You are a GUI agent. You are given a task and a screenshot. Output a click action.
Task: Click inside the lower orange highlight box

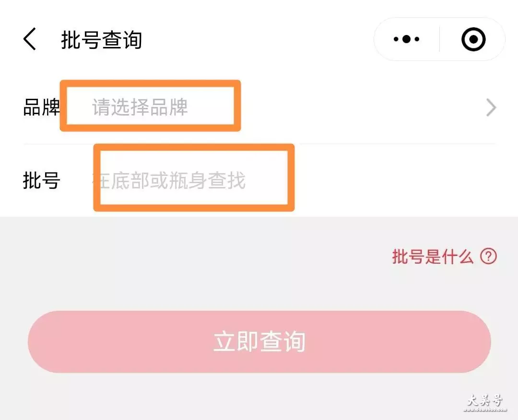[x=194, y=178]
